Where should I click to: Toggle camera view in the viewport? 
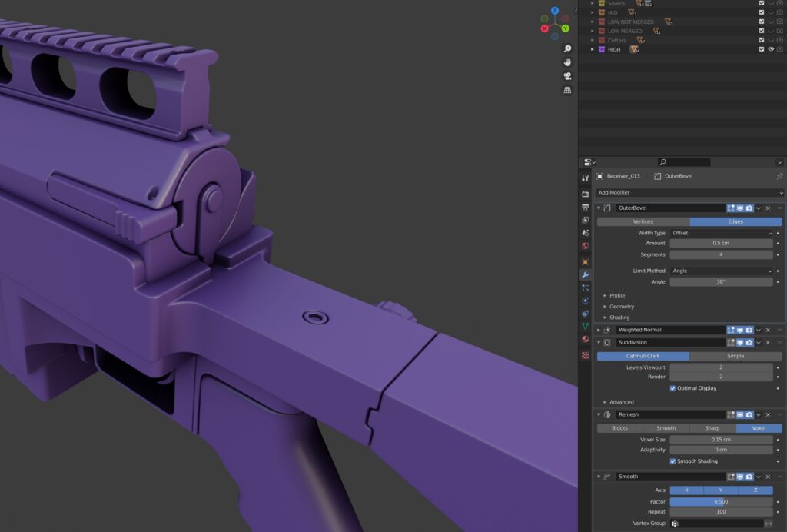tap(567, 76)
